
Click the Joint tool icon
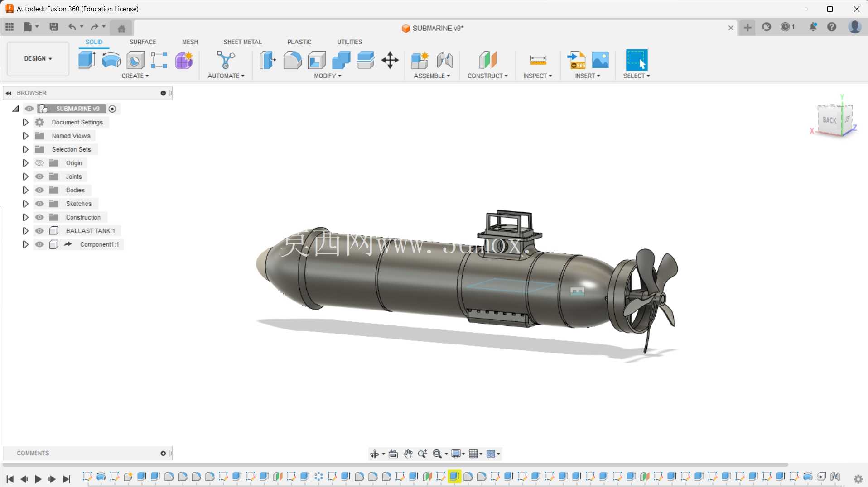(x=445, y=60)
